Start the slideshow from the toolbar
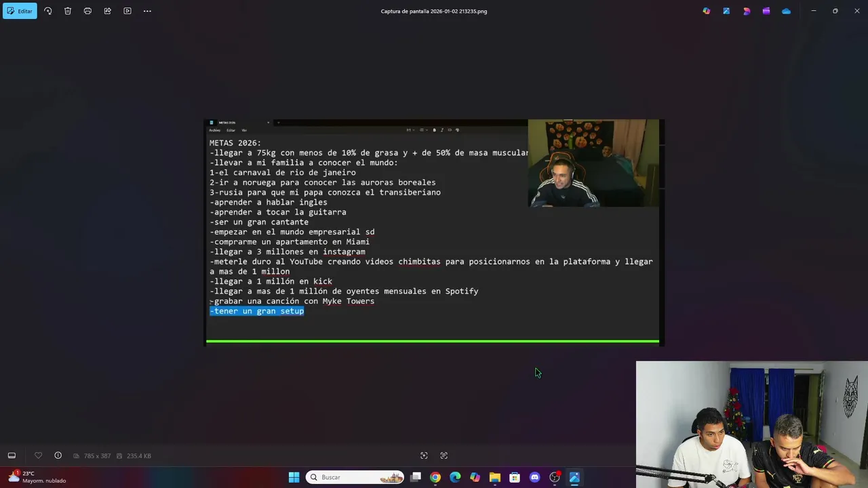The height and width of the screenshot is (488, 868). click(127, 11)
